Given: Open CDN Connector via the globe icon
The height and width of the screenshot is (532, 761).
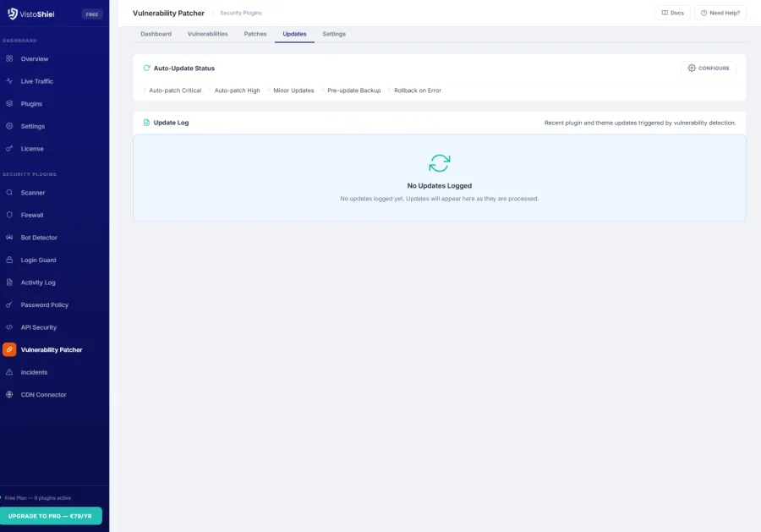Looking at the screenshot, I should coord(11,394).
